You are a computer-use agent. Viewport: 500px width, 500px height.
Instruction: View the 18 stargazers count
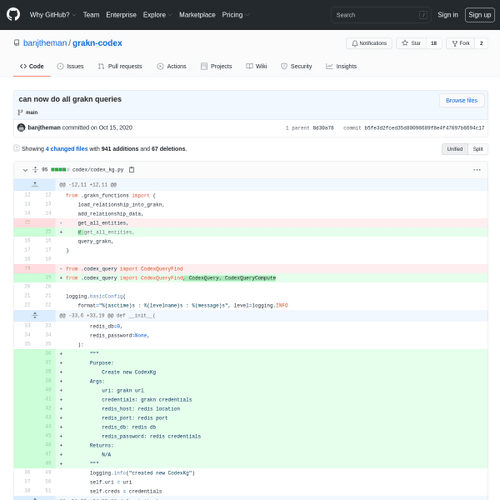pyautogui.click(x=434, y=43)
